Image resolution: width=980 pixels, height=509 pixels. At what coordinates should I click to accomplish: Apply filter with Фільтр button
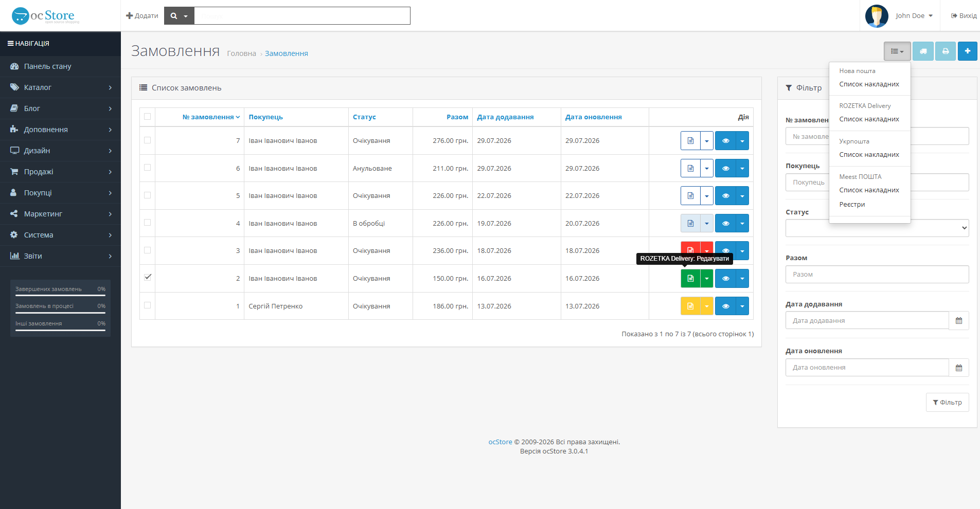948,403
